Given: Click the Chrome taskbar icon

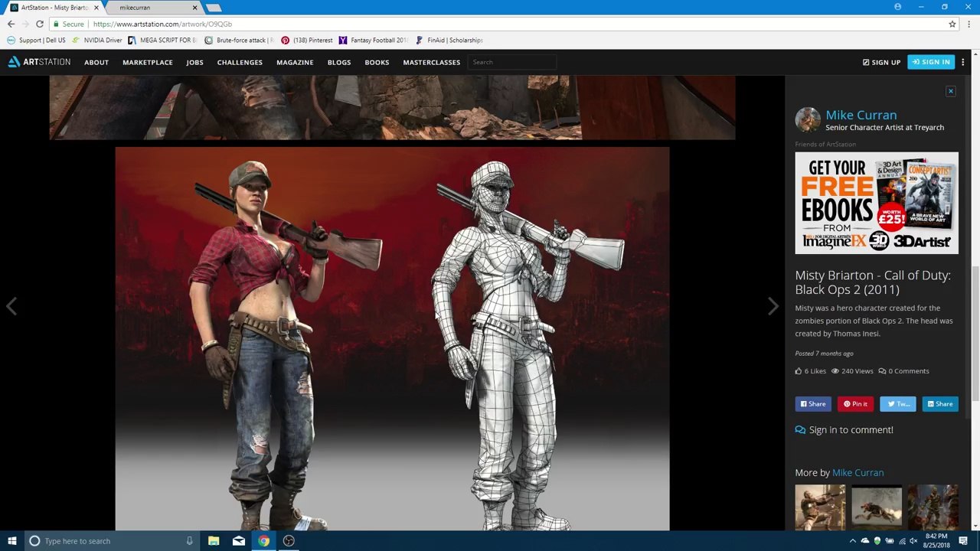Looking at the screenshot, I should point(263,541).
